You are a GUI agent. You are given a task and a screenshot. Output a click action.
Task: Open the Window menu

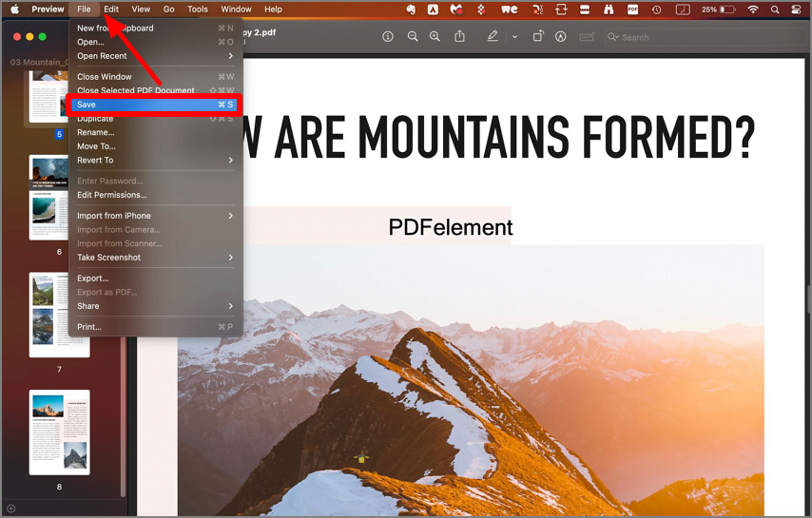pyautogui.click(x=236, y=10)
